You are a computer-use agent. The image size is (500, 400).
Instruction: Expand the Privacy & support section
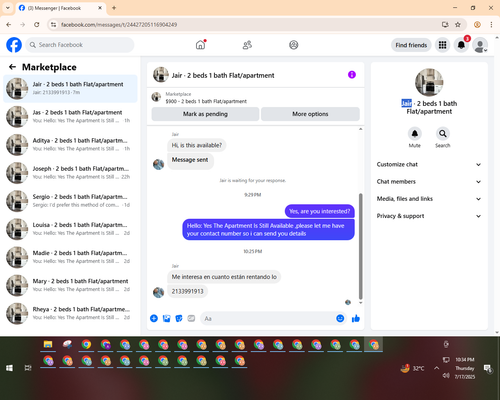[429, 216]
